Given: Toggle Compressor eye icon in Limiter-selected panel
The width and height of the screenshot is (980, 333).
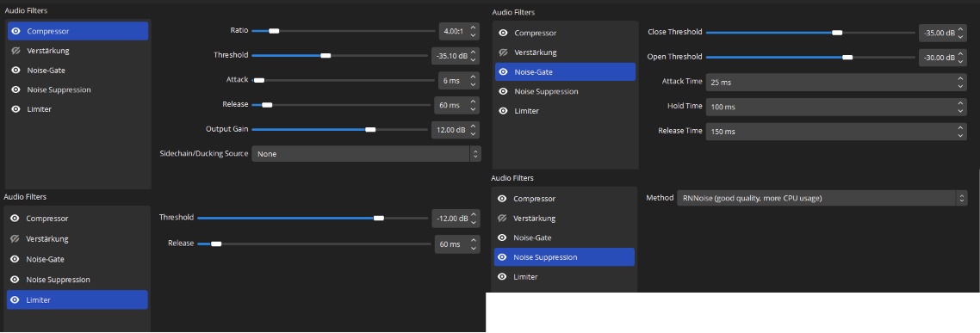Looking at the screenshot, I should (x=15, y=219).
